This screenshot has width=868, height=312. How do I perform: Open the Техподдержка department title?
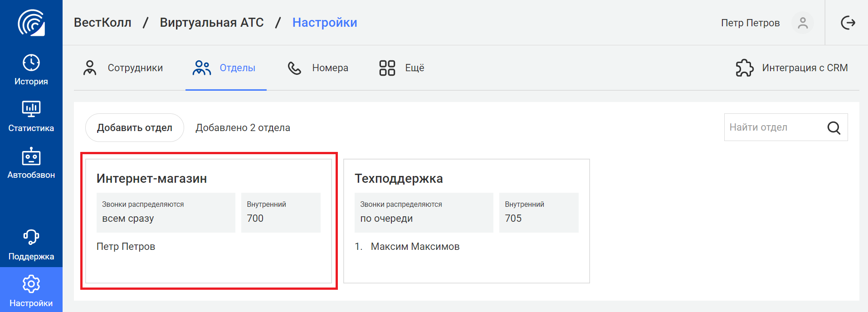click(x=399, y=179)
